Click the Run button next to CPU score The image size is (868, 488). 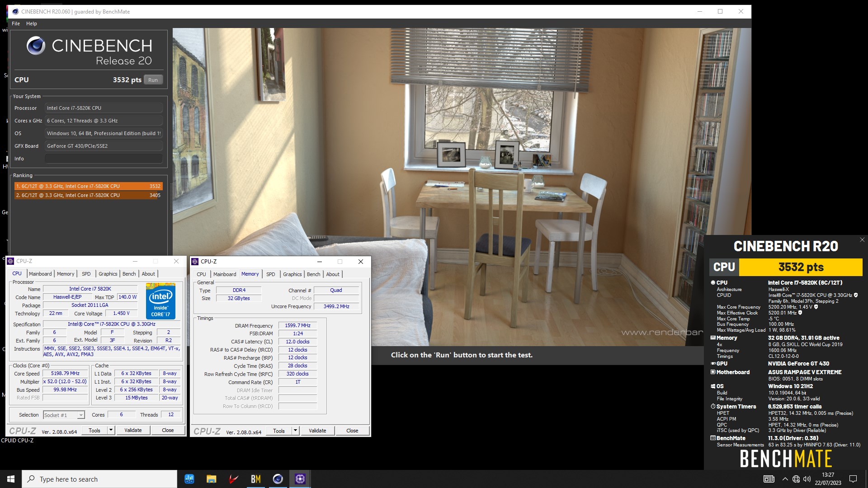click(153, 80)
